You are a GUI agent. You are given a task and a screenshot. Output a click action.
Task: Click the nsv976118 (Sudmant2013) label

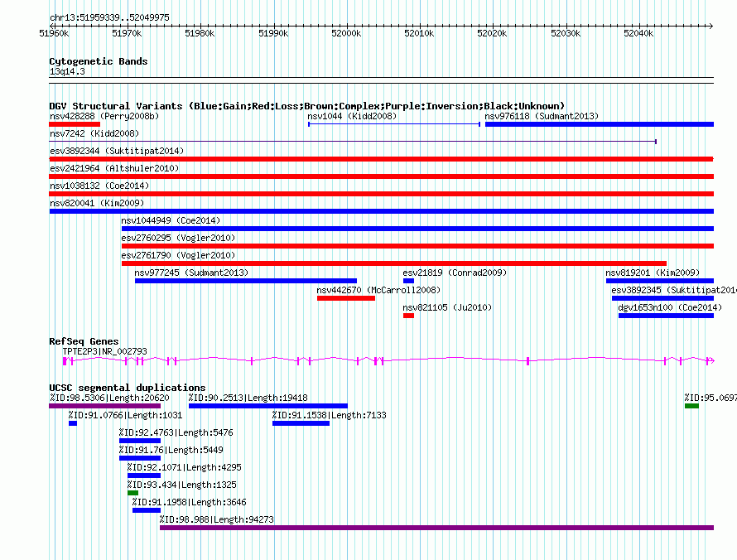[542, 116]
